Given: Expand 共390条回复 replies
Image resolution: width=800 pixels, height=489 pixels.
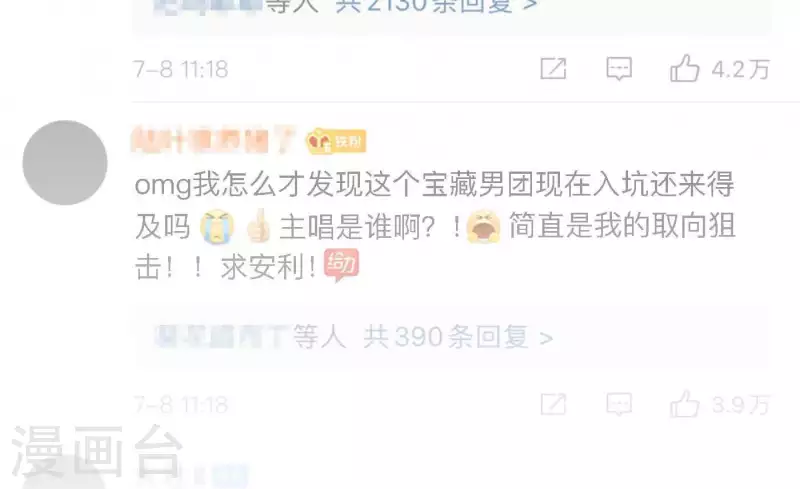Looking at the screenshot, I should point(458,337).
